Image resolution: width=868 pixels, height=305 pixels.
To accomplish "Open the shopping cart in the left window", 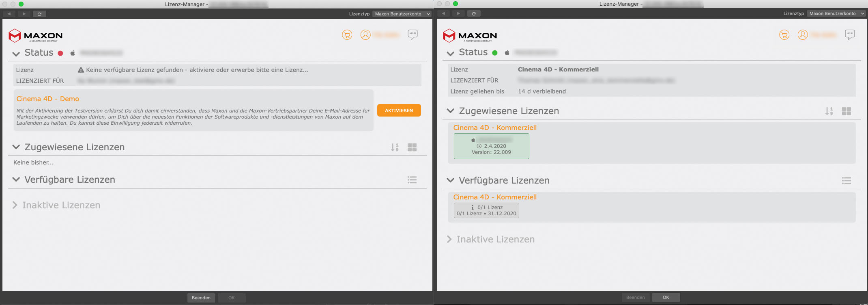I will point(347,35).
